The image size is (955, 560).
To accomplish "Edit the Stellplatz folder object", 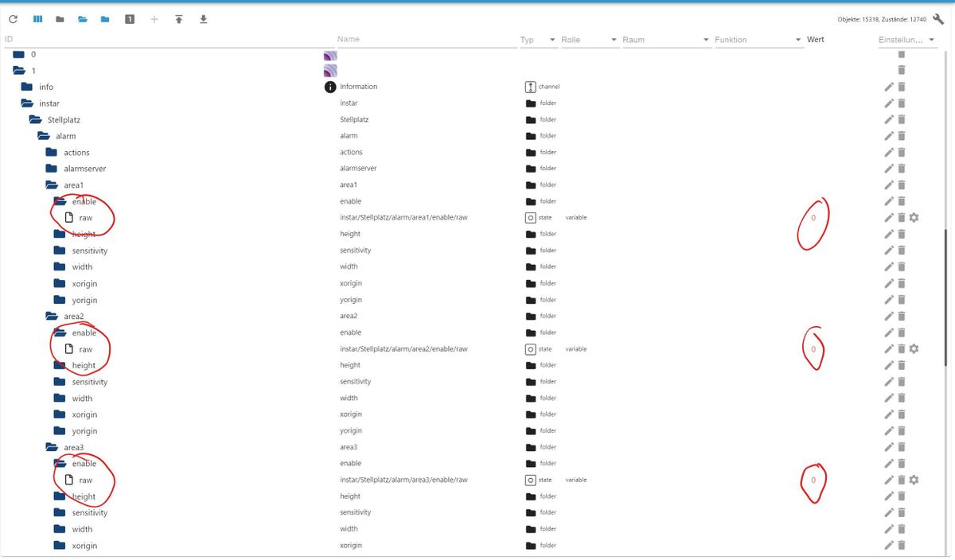I will tap(889, 119).
